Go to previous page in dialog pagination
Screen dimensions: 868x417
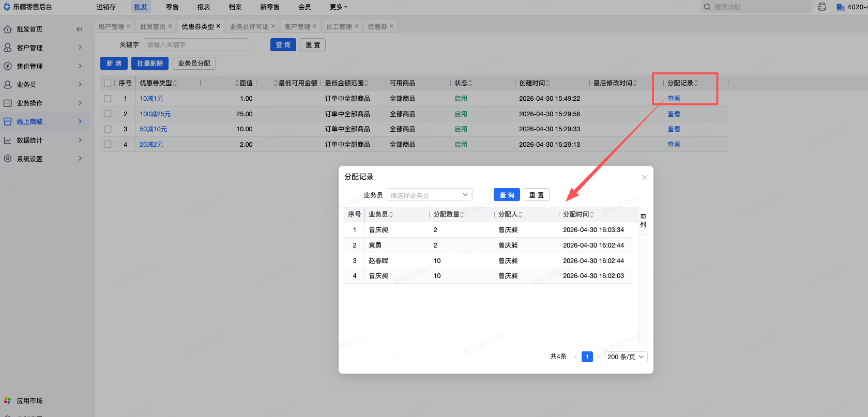(576, 357)
